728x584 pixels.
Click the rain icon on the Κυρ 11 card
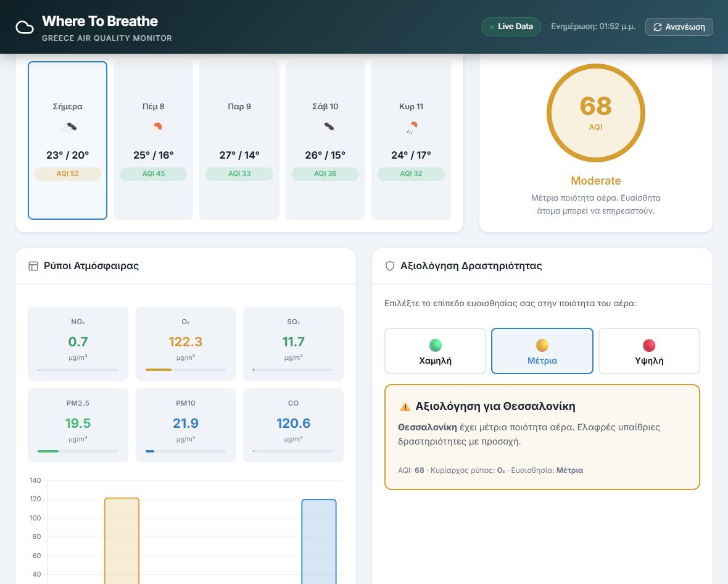pos(412,127)
